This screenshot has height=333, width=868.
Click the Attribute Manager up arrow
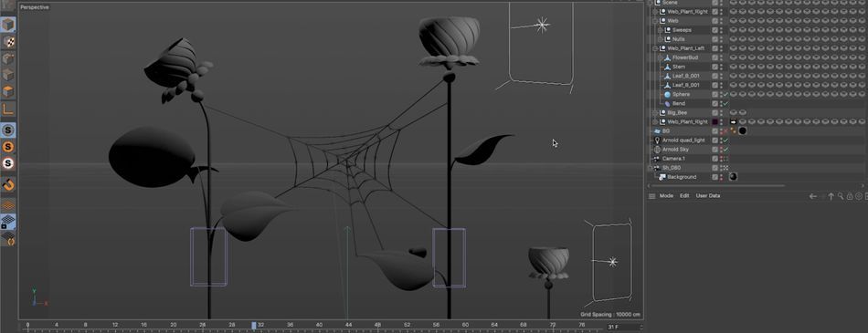click(x=831, y=196)
